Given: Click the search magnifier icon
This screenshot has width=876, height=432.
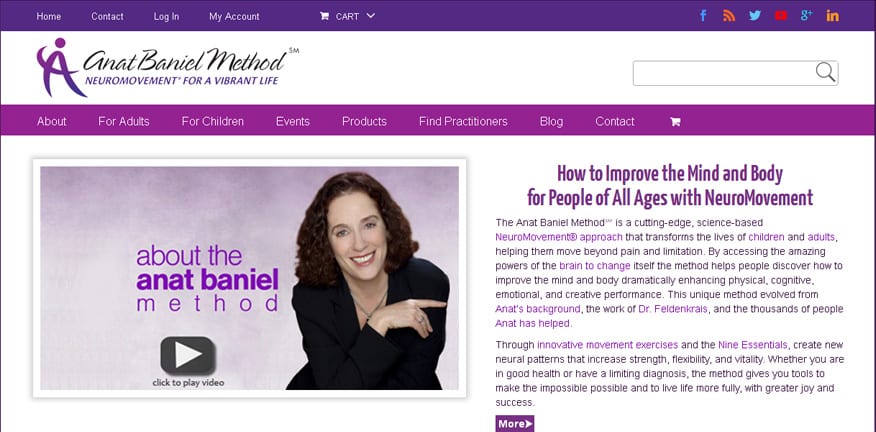Looking at the screenshot, I should pyautogui.click(x=825, y=72).
